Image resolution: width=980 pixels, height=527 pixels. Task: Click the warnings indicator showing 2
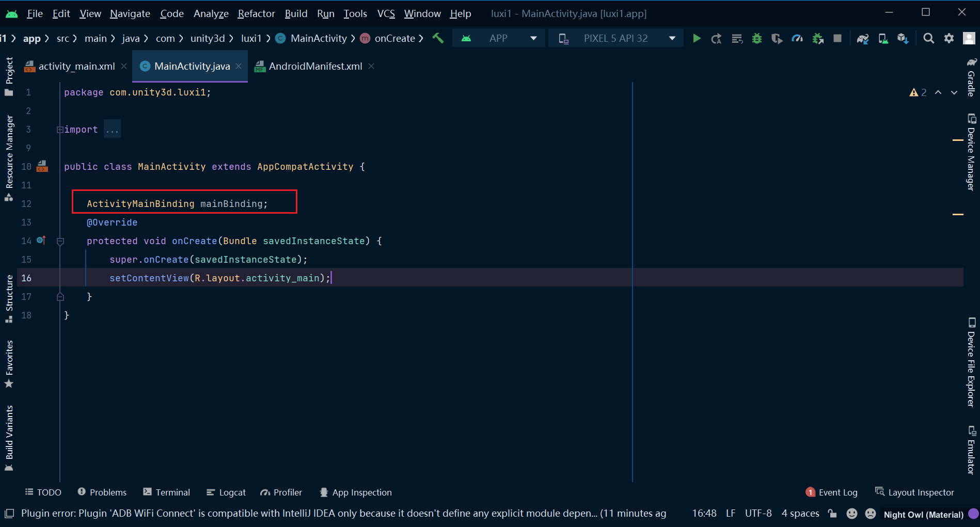coord(918,92)
